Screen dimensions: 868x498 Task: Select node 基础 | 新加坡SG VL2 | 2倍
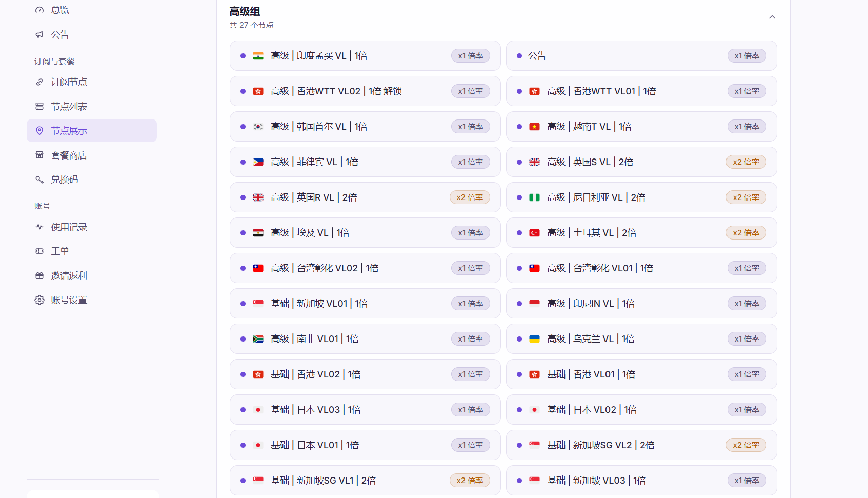coord(641,445)
